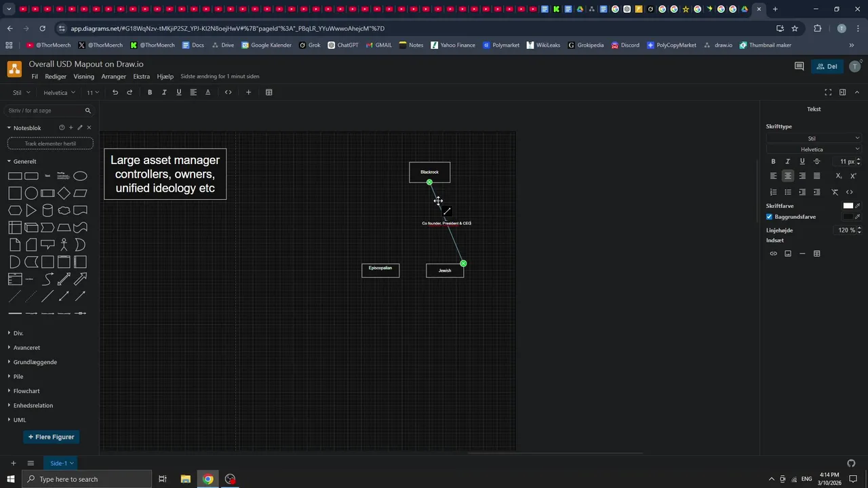Select the cloud shape in Generelt
Viewport: 868px width, 488px height.
click(x=64, y=210)
